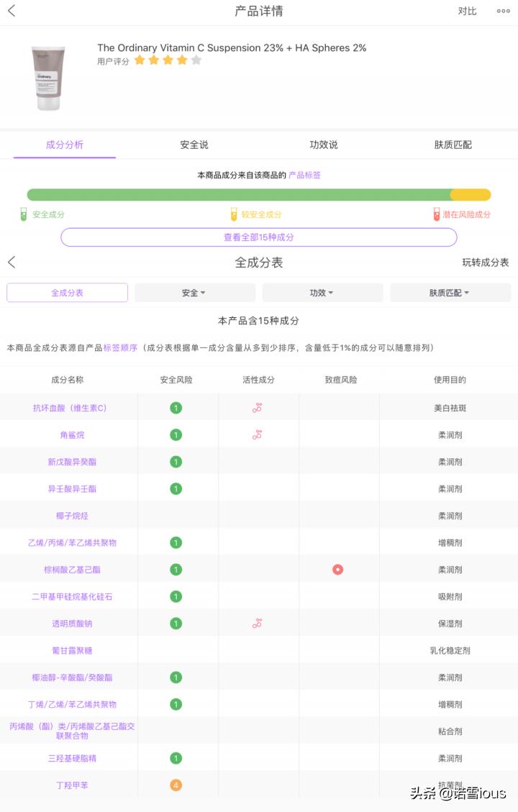Open ingredient 三羟基硬脂精
Viewport: 518px width, 812px height.
[x=72, y=758]
